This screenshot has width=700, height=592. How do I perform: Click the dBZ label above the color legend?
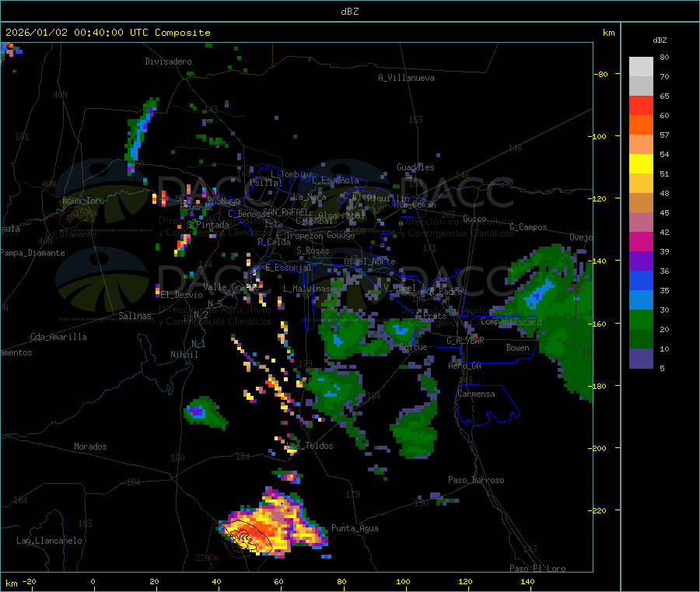click(660, 40)
